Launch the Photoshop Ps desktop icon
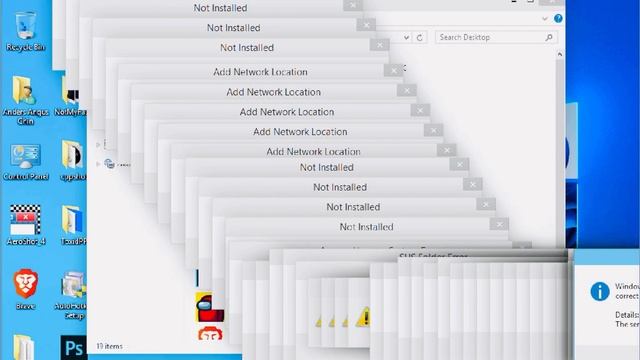 point(73,347)
